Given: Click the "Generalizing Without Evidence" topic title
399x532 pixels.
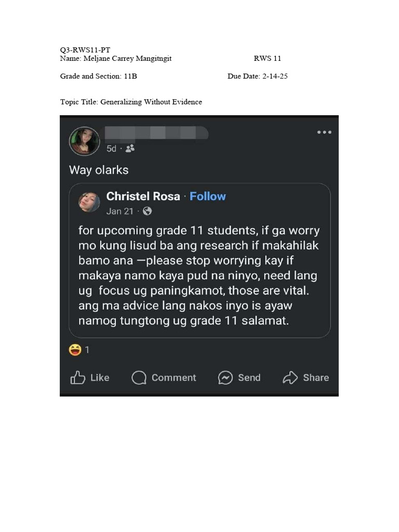Looking at the screenshot, I should (151, 102).
